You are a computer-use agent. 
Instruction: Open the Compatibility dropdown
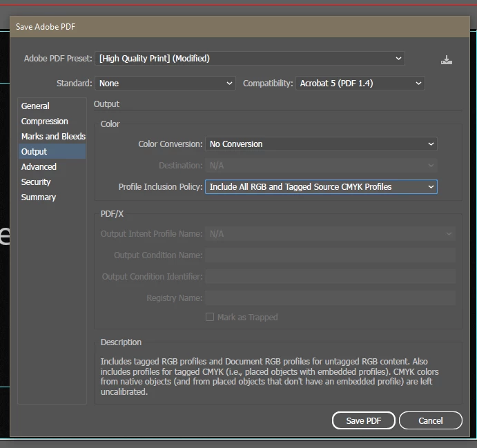click(x=360, y=84)
